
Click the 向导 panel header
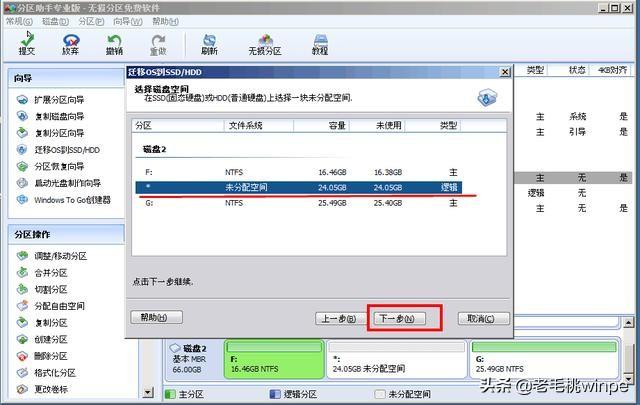[x=66, y=78]
